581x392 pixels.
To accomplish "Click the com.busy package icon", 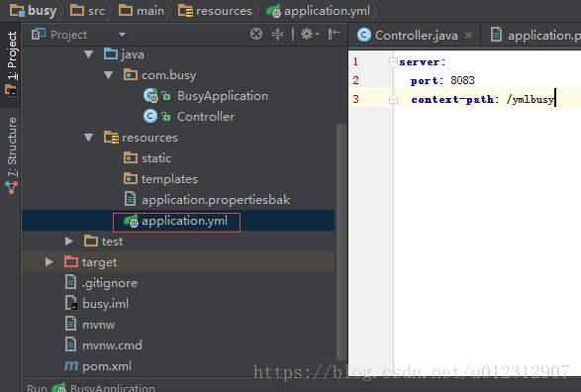I will pyautogui.click(x=130, y=75).
